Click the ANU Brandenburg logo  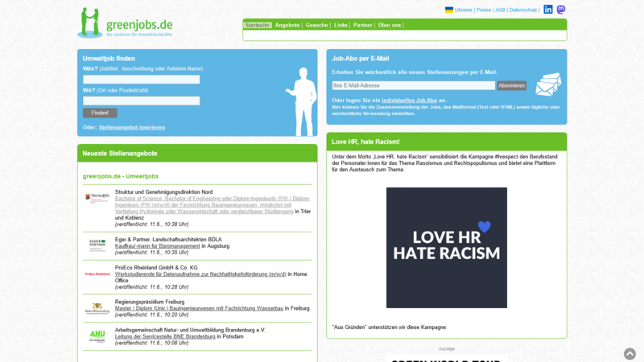(x=97, y=335)
